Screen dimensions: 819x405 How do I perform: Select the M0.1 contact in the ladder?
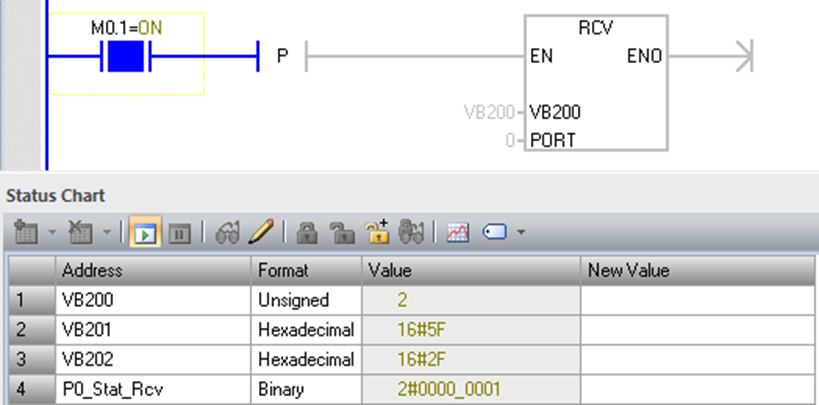125,56
